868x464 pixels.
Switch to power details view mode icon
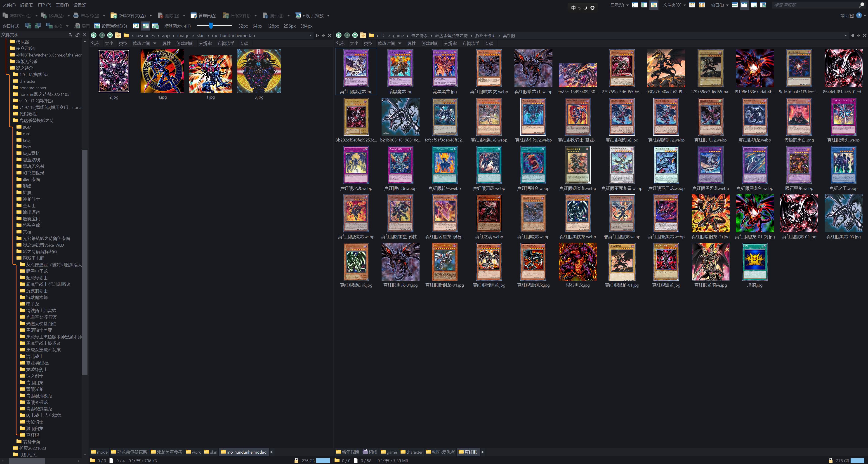click(x=644, y=5)
